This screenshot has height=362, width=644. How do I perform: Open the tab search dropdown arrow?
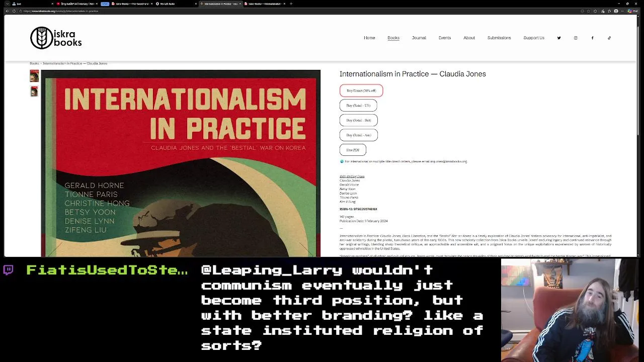pyautogui.click(x=8, y=4)
